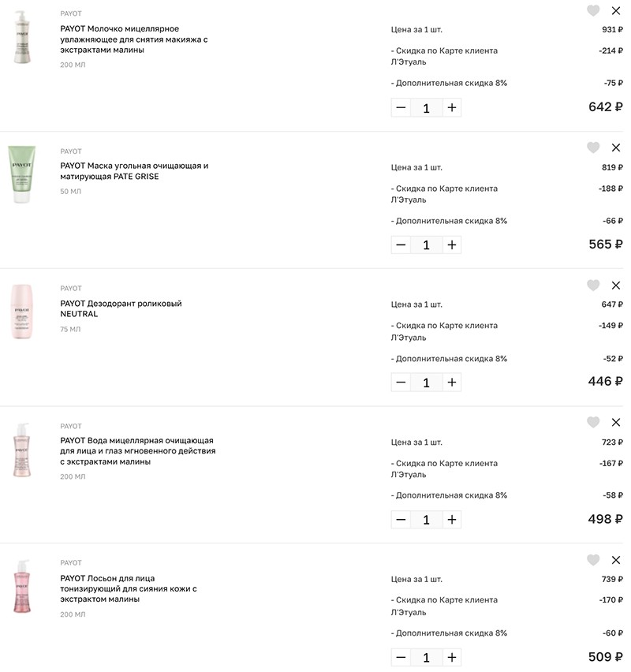Open PATE GRISE mask product thumbnail

pos(22,174)
